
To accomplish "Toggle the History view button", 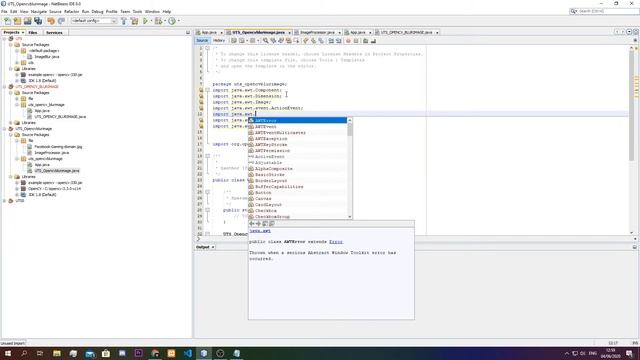I will [219, 41].
